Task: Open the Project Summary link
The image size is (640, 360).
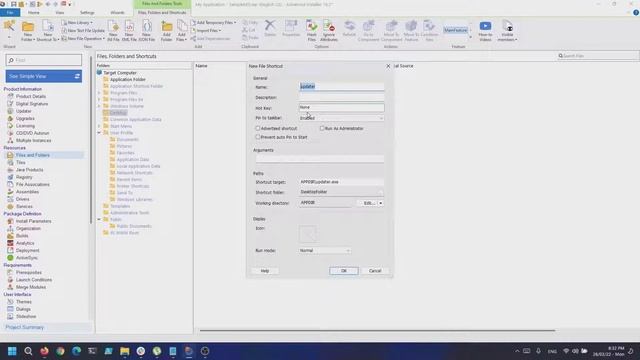Action: (24, 327)
